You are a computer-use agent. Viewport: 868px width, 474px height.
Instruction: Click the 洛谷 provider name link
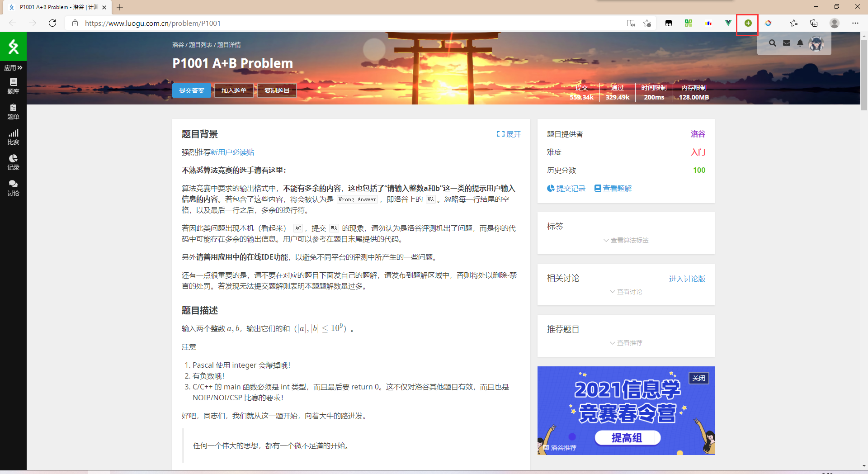tap(698, 134)
